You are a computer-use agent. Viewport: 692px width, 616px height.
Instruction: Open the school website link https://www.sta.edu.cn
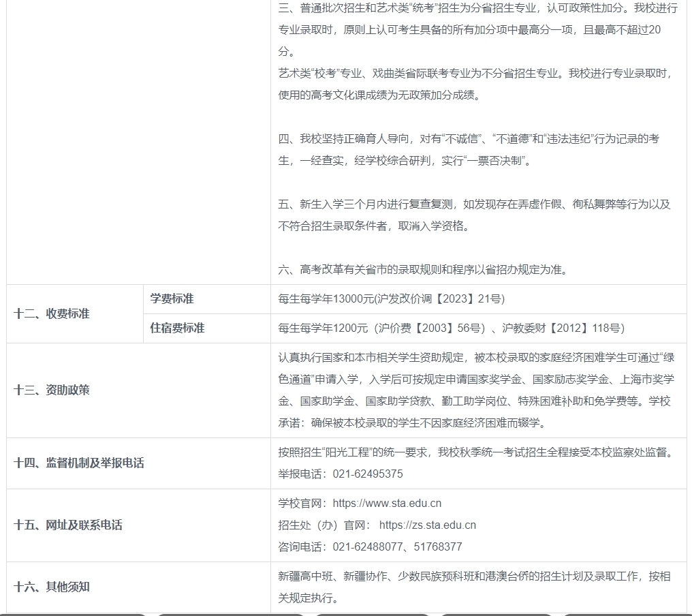(x=387, y=504)
